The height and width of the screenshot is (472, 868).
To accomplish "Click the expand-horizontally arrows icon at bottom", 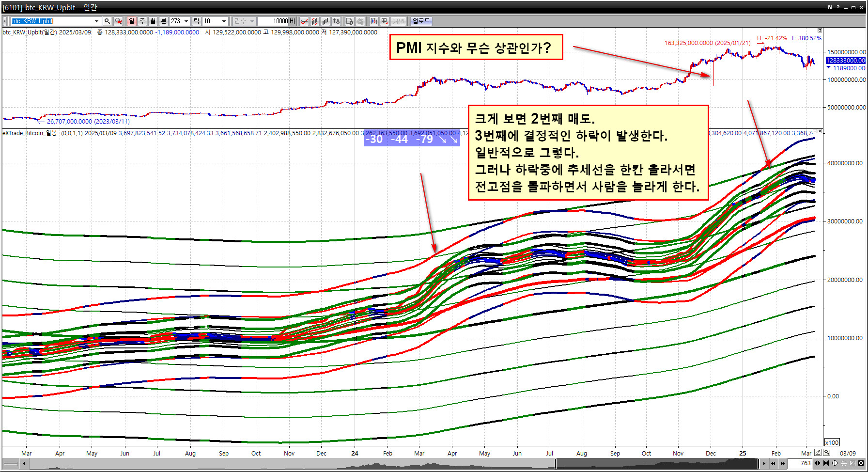I will click(818, 463).
